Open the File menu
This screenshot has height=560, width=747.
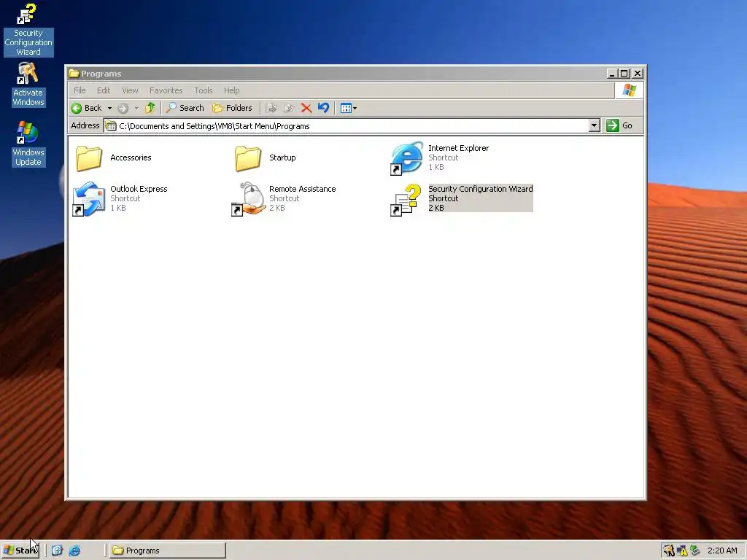pyautogui.click(x=80, y=90)
